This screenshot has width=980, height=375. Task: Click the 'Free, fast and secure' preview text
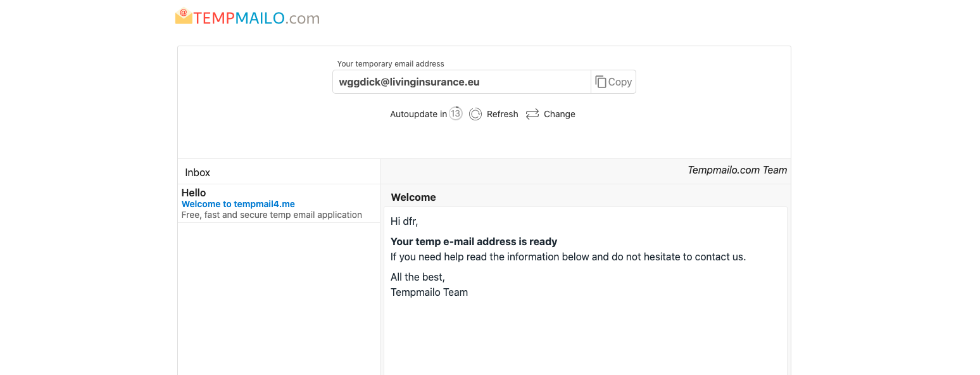point(272,215)
